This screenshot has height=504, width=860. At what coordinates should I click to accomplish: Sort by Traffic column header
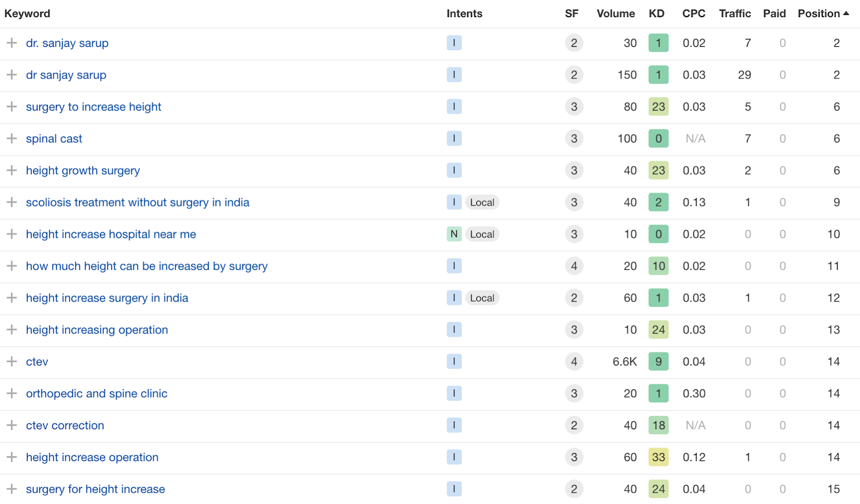tap(735, 13)
